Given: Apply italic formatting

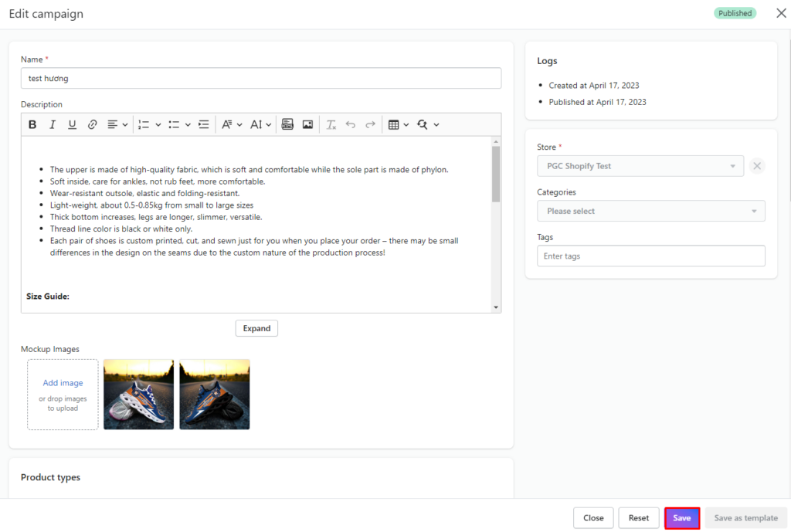Looking at the screenshot, I should coord(52,124).
